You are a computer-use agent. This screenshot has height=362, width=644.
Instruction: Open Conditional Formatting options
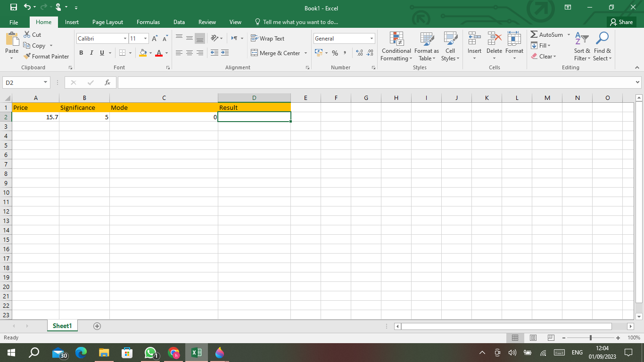click(396, 47)
